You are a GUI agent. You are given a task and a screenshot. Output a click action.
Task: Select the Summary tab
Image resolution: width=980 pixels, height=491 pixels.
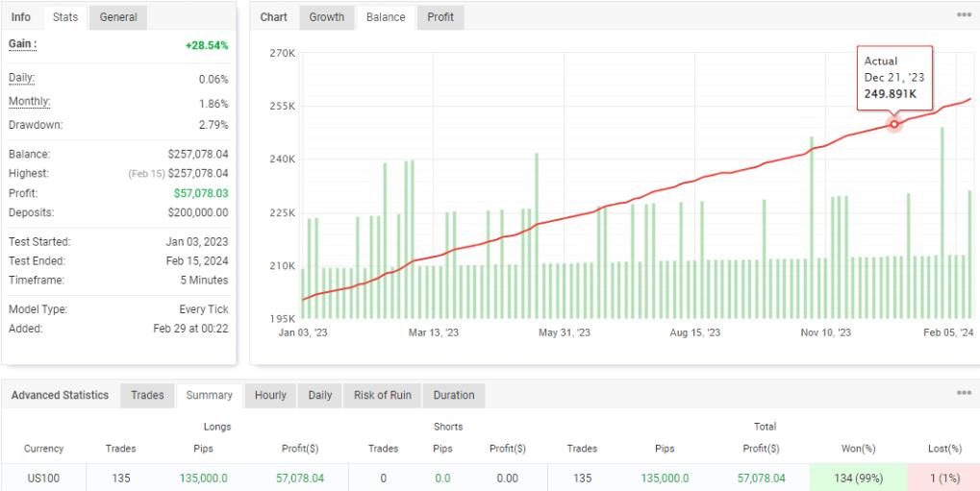click(x=210, y=395)
